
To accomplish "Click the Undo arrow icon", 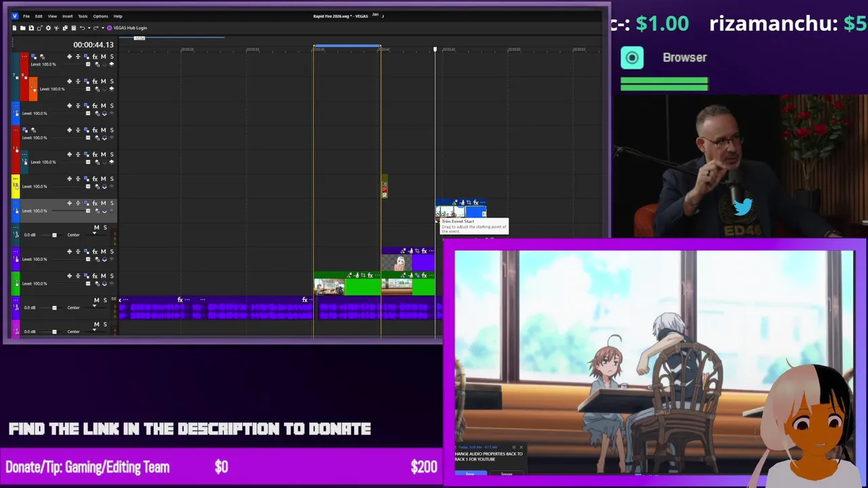I will coord(82,28).
